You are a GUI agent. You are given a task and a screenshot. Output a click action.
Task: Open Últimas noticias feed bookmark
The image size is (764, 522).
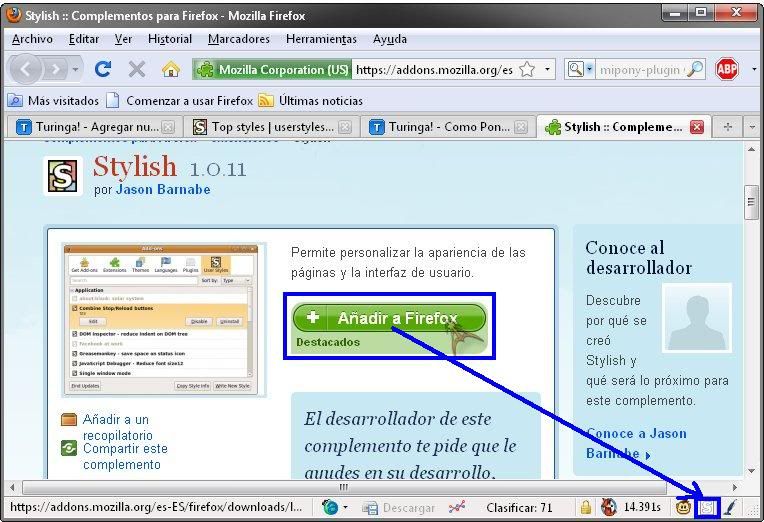coord(311,101)
